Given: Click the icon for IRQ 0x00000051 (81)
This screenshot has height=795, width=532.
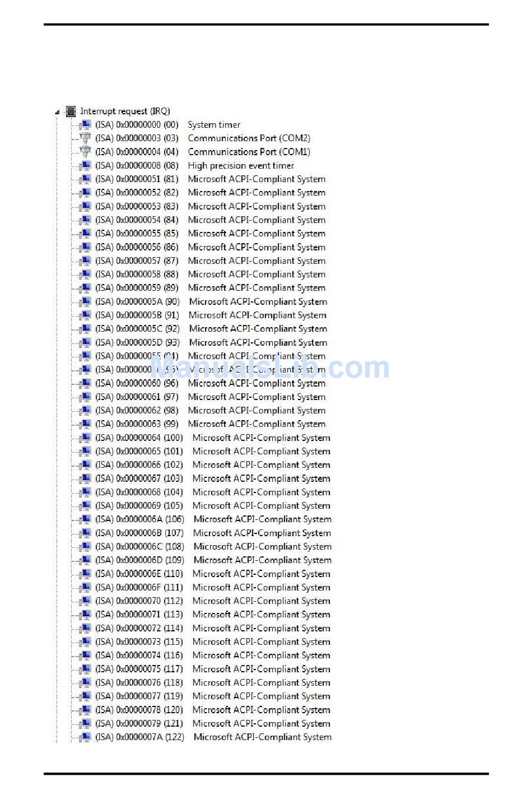Looking at the screenshot, I should (x=85, y=179).
